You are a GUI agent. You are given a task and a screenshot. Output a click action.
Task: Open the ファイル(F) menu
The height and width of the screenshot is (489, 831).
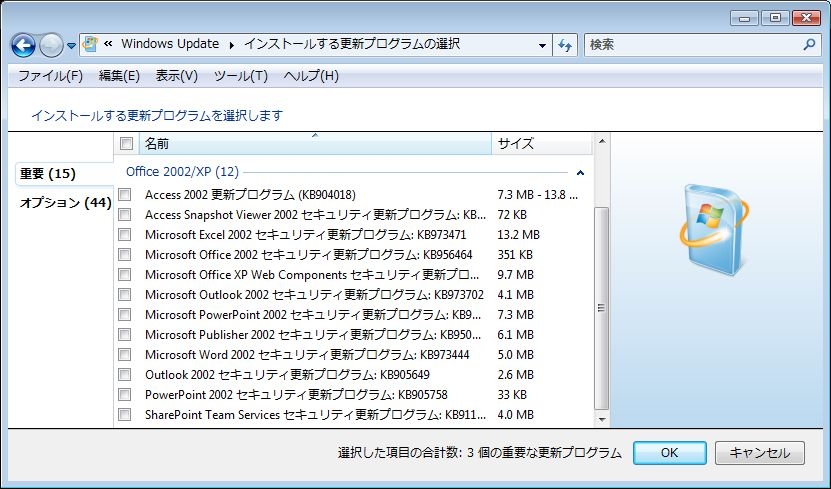tap(51, 76)
